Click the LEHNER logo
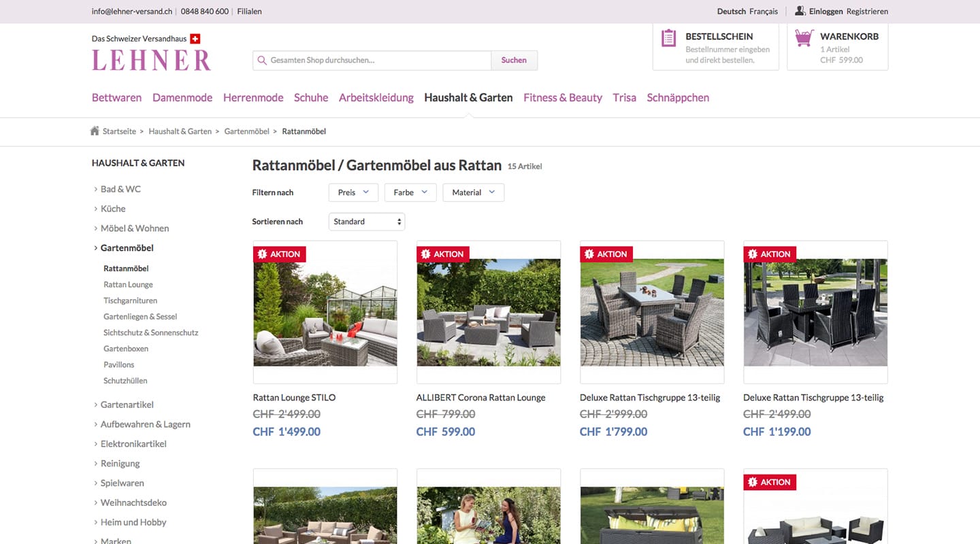 click(x=150, y=60)
